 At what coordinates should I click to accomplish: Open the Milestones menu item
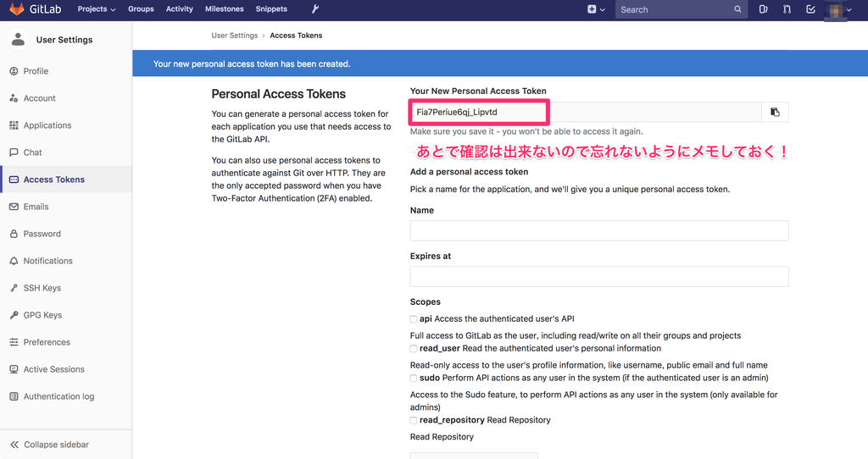(x=224, y=8)
